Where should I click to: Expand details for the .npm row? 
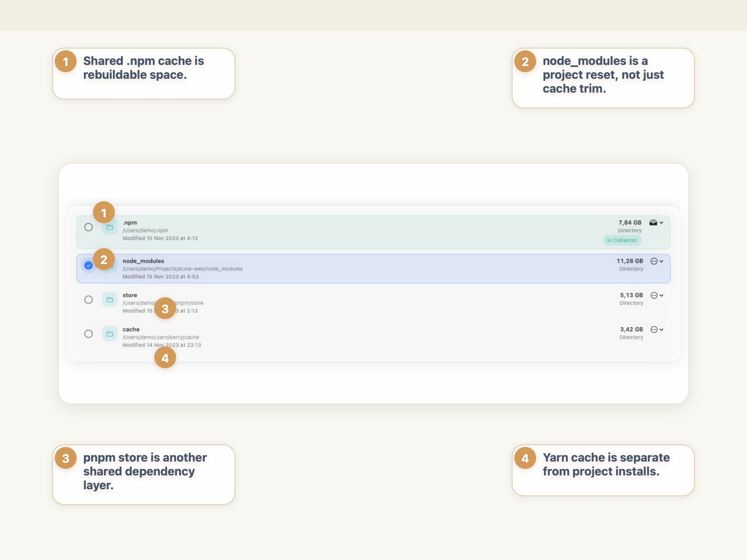point(662,222)
